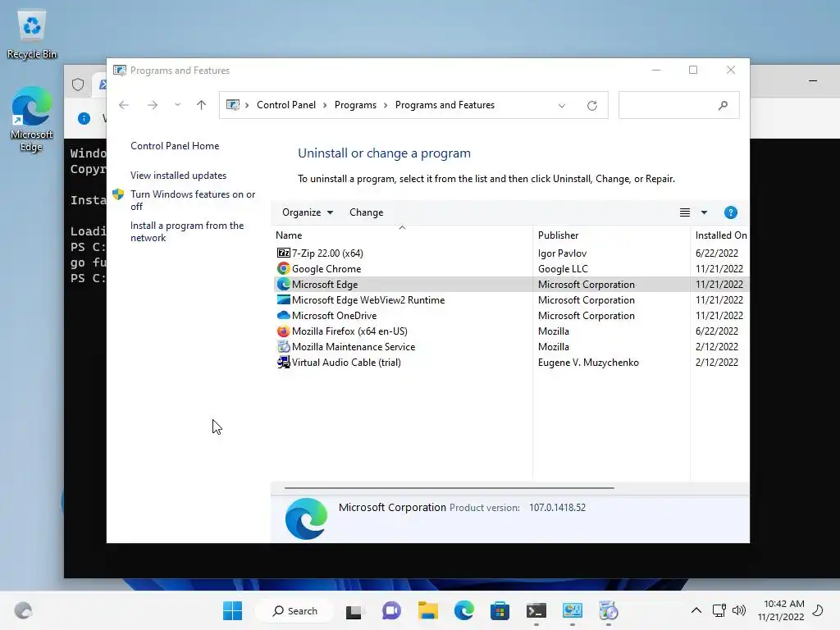Open the view options dropdown arrow
The height and width of the screenshot is (630, 840).
point(704,212)
